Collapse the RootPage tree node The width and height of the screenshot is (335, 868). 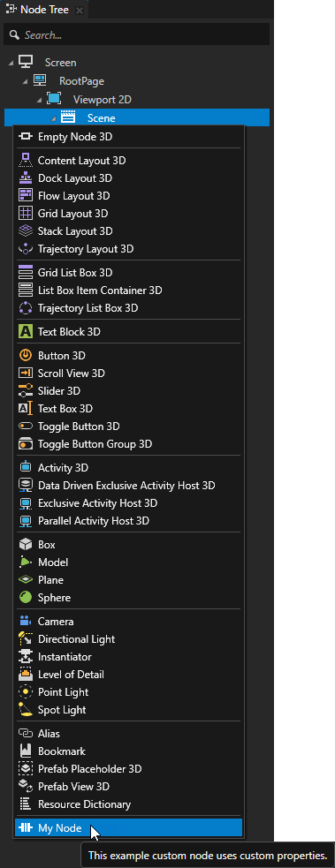25,81
